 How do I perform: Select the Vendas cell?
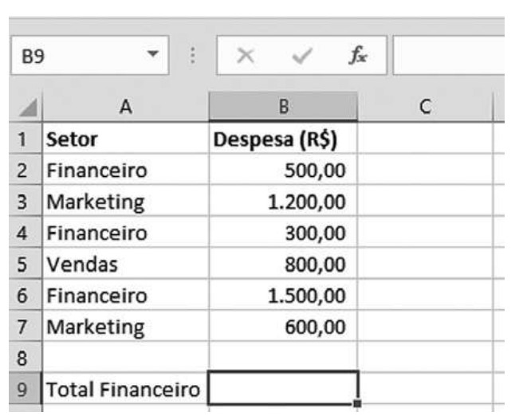(126, 264)
